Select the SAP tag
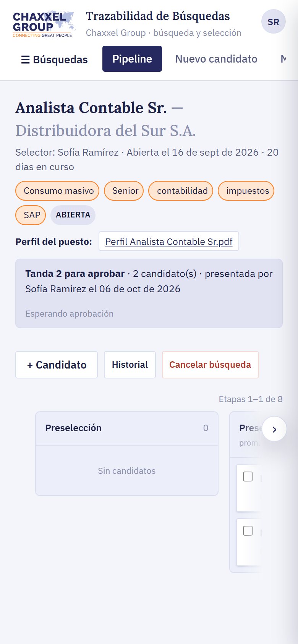The width and height of the screenshot is (298, 644). click(x=31, y=215)
